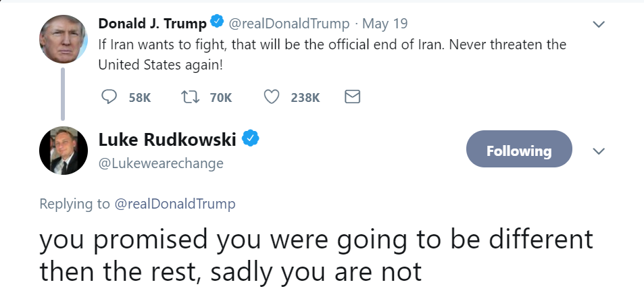Click the 58K reply count
Image resolution: width=644 pixels, height=295 pixels.
click(139, 98)
